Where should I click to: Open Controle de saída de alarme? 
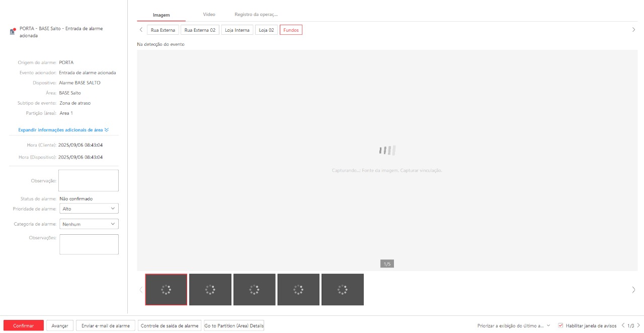coord(170,326)
